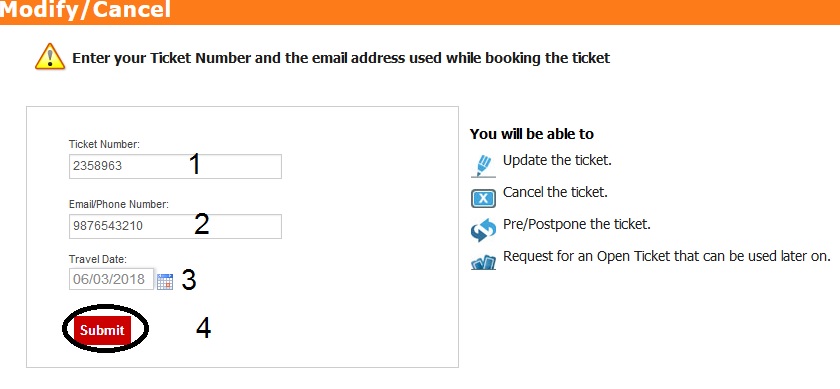The height and width of the screenshot is (389, 840).
Task: Click the 'Email/Phone Number:' label
Action: (x=119, y=204)
